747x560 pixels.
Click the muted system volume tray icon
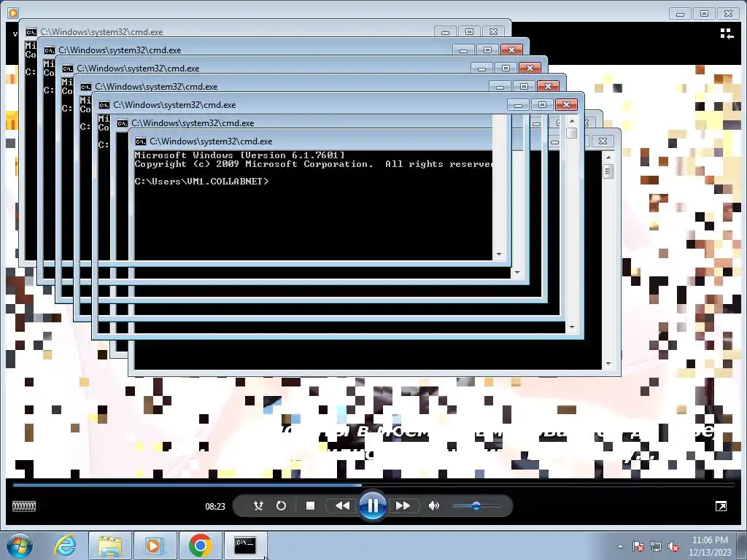click(x=673, y=546)
